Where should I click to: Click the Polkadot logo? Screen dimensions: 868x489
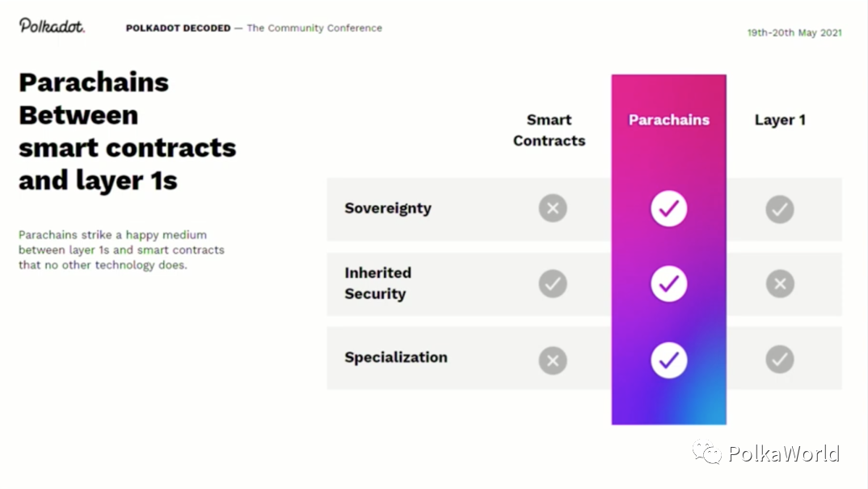52,26
